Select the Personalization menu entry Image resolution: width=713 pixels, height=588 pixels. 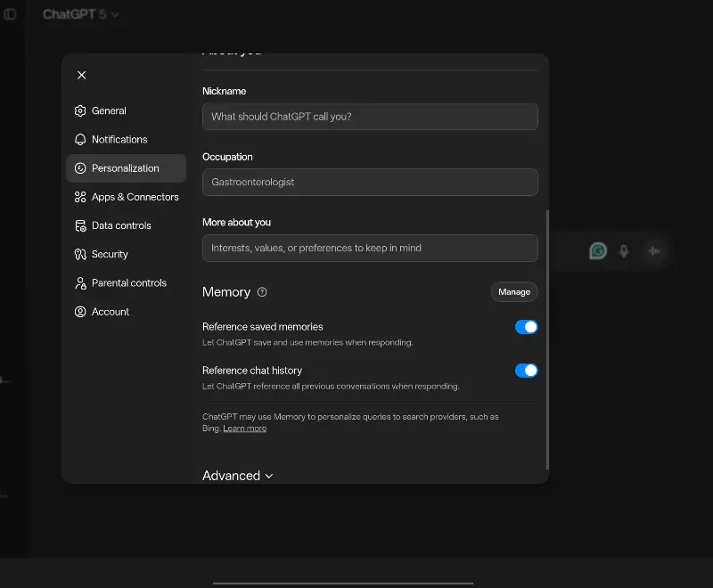tap(125, 167)
